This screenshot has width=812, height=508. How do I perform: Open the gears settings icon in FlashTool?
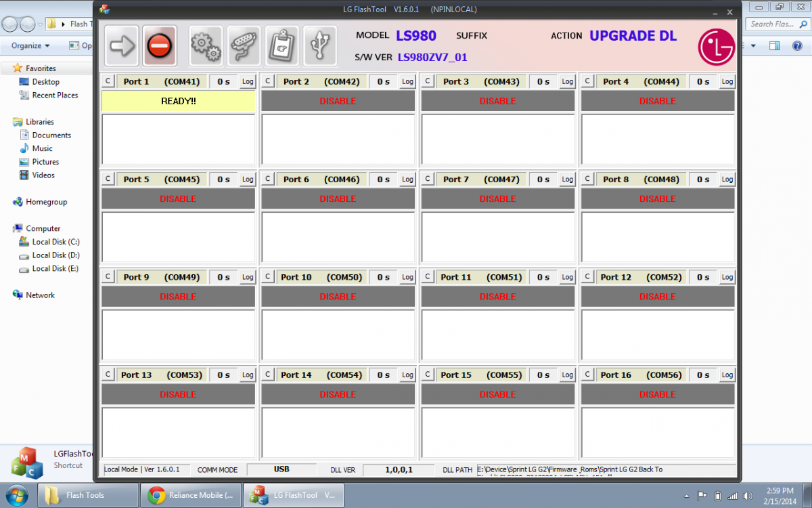(x=206, y=45)
